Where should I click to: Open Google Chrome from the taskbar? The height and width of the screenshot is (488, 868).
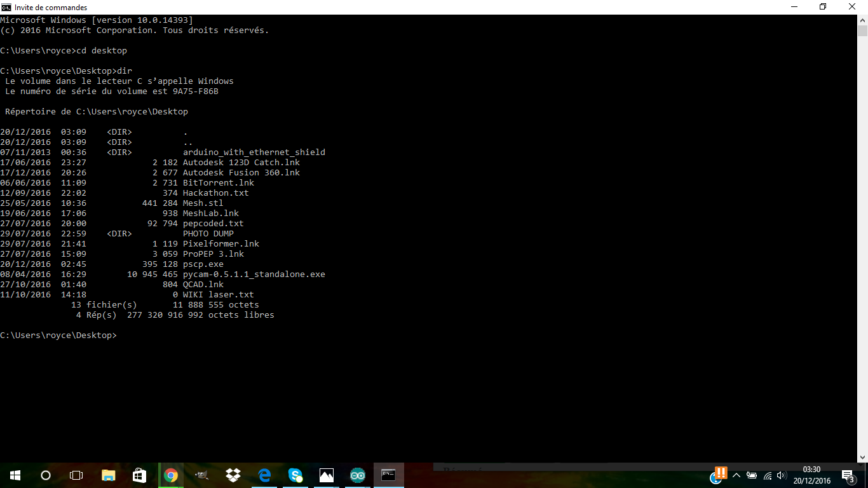[170, 475]
